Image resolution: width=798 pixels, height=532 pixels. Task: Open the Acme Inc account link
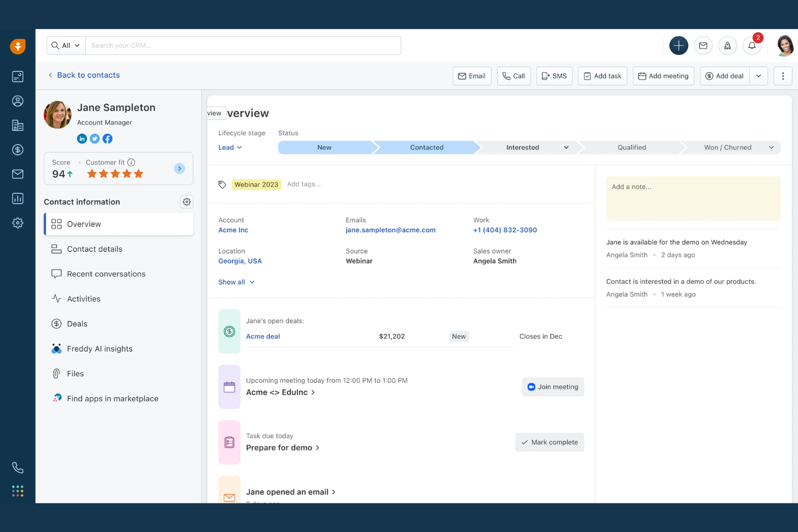233,230
